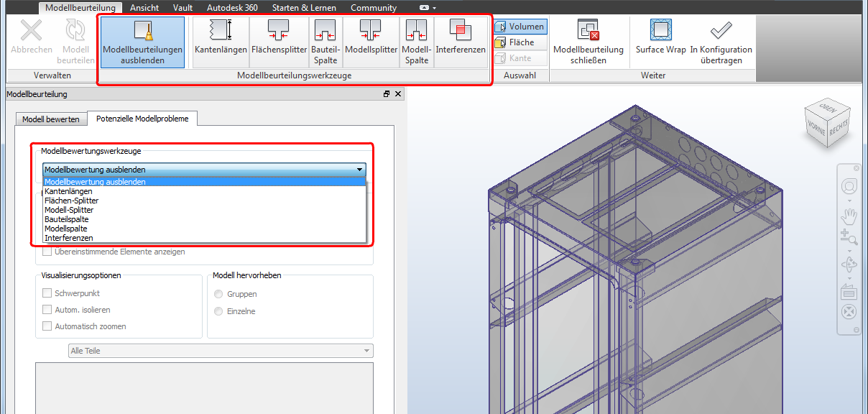
Task: Click the Verwalten panel title
Action: point(52,75)
